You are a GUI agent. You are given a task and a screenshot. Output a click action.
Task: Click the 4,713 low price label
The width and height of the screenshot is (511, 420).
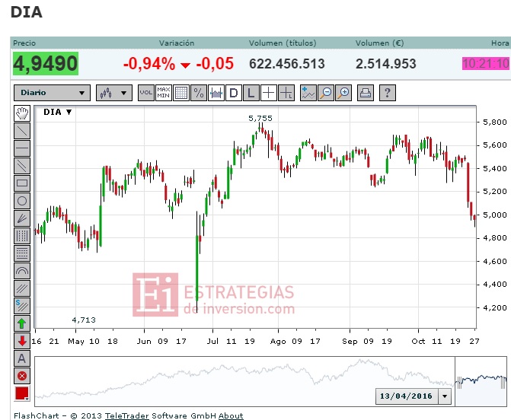point(84,320)
